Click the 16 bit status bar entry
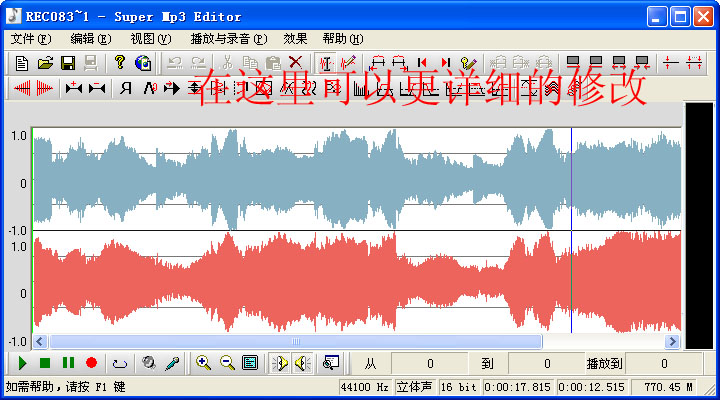The image size is (720, 400). (x=458, y=387)
